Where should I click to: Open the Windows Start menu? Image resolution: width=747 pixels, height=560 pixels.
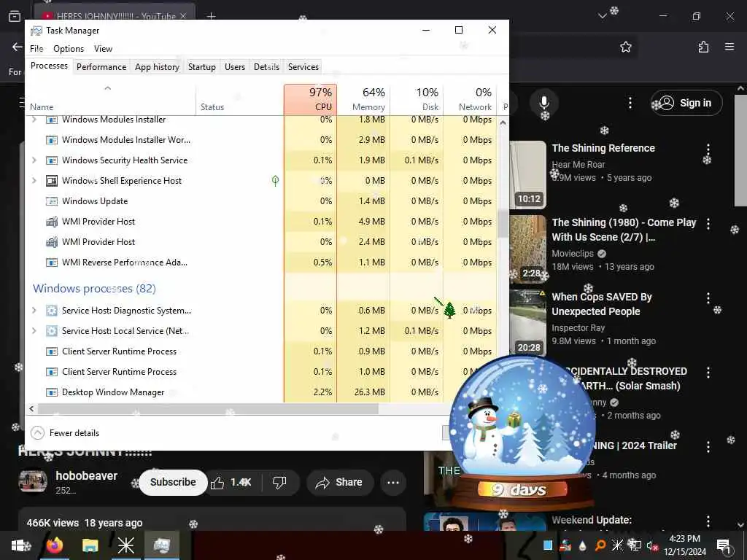19,545
